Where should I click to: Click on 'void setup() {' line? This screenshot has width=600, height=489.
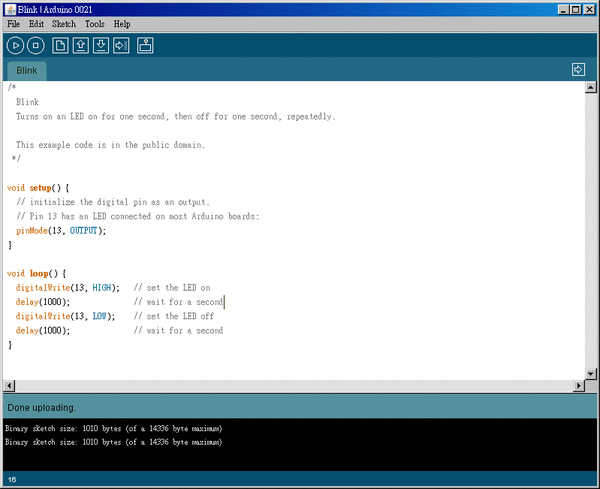click(38, 188)
